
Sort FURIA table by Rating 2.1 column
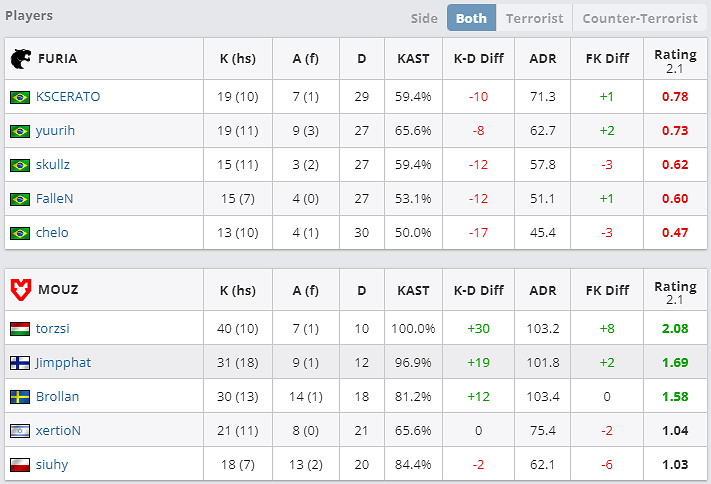click(x=675, y=59)
